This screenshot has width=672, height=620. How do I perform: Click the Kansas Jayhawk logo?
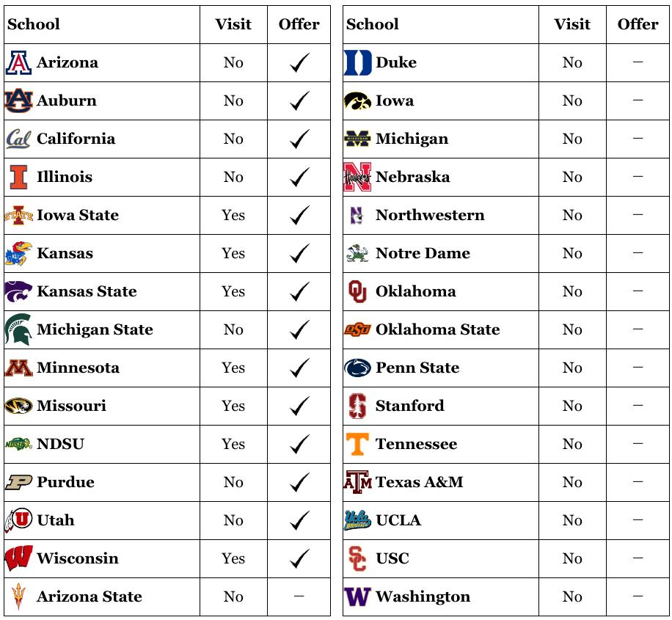(19, 254)
